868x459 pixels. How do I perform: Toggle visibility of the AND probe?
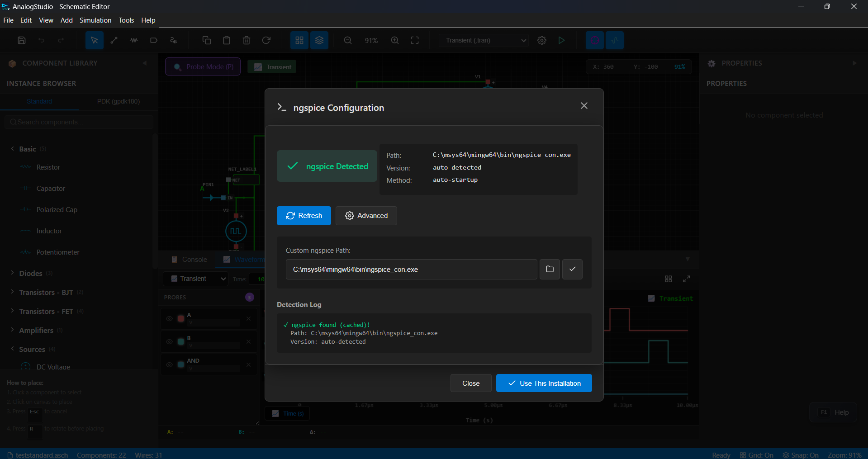point(169,364)
